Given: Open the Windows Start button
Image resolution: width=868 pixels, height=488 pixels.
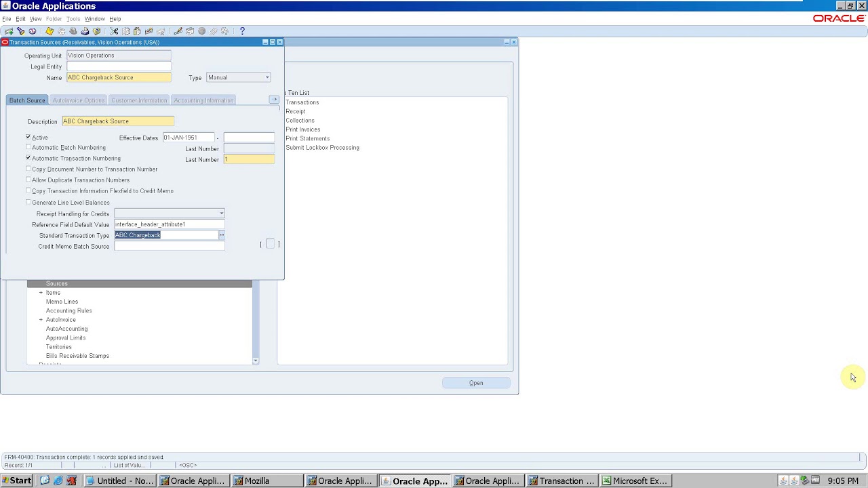Looking at the screenshot, I should [x=16, y=481].
